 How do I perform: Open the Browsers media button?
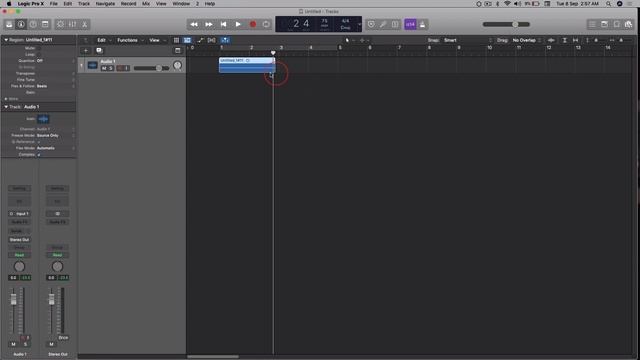coord(629,24)
